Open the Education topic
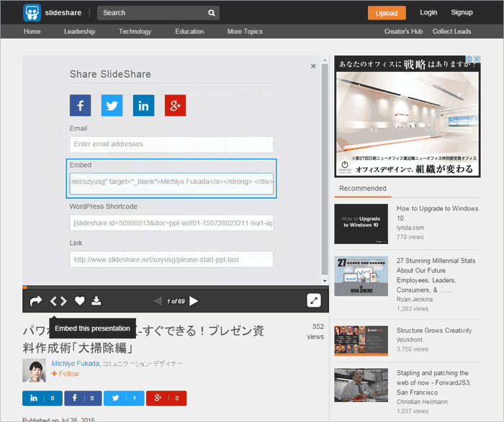The image size is (504, 422). (189, 32)
